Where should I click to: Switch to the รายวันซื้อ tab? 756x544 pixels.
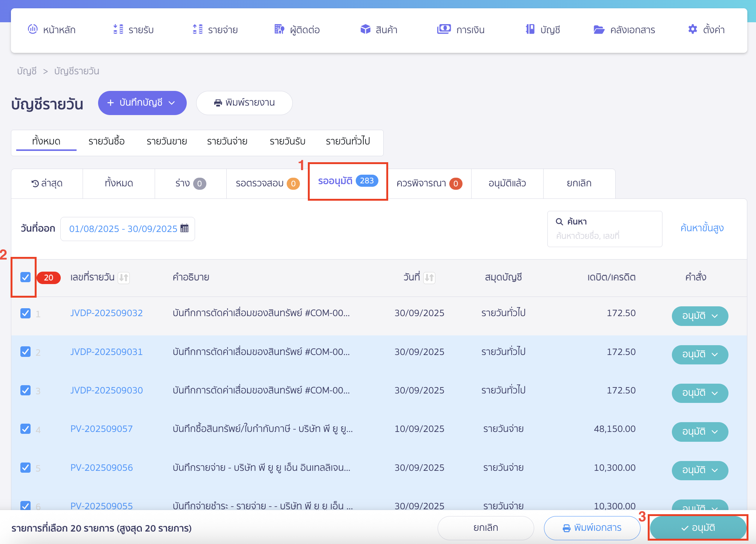pyautogui.click(x=106, y=141)
